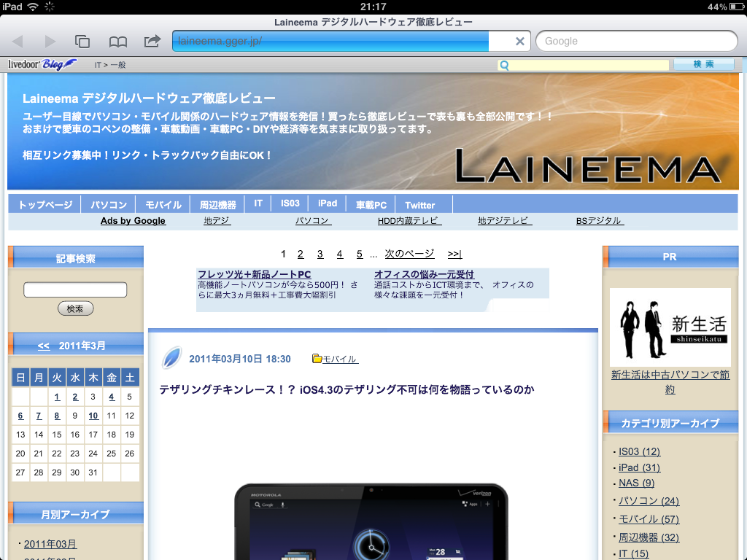The height and width of the screenshot is (560, 747).
Task: Click the blue feather post icon
Action: click(171, 357)
